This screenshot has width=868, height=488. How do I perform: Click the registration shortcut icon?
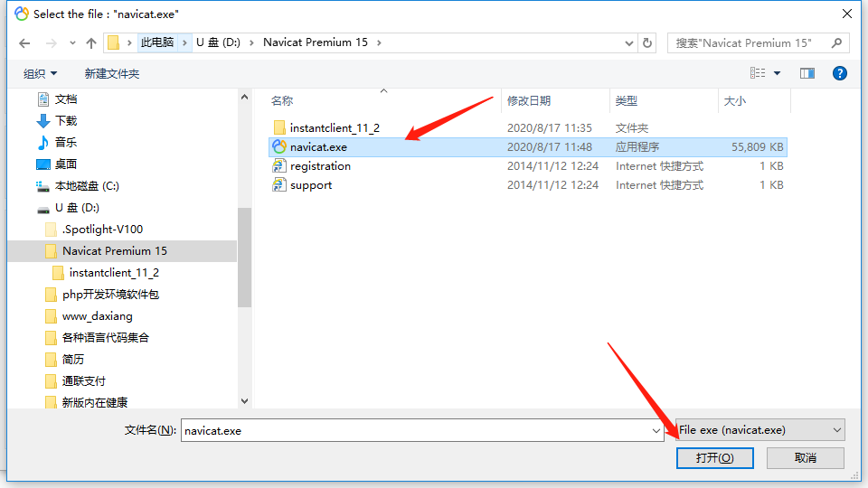pos(279,166)
